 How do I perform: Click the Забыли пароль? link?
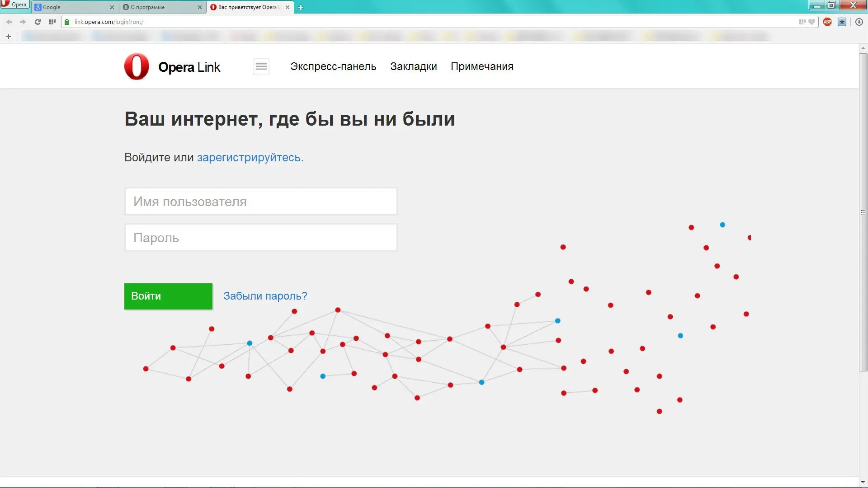pos(265,296)
